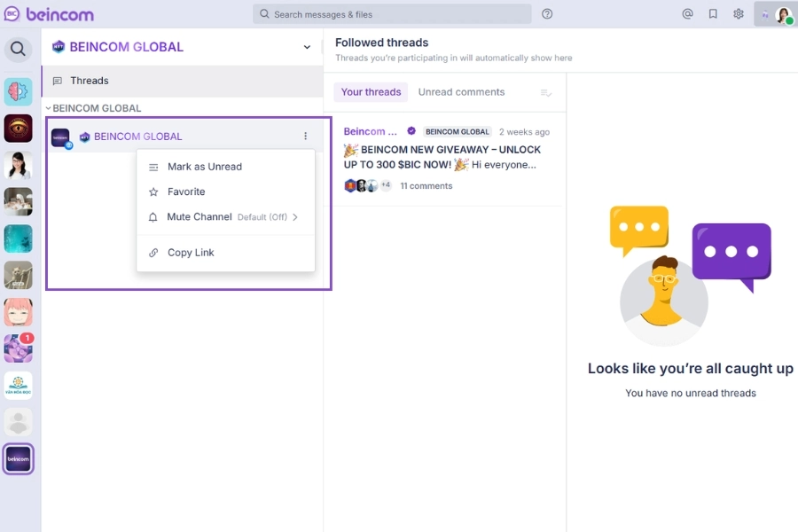Open the community icon with 1 unread badge
798x532 pixels.
pyautogui.click(x=19, y=348)
